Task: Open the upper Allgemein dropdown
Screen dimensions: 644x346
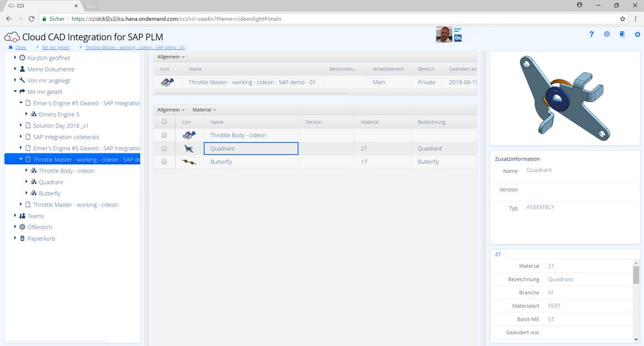Action: [x=171, y=57]
